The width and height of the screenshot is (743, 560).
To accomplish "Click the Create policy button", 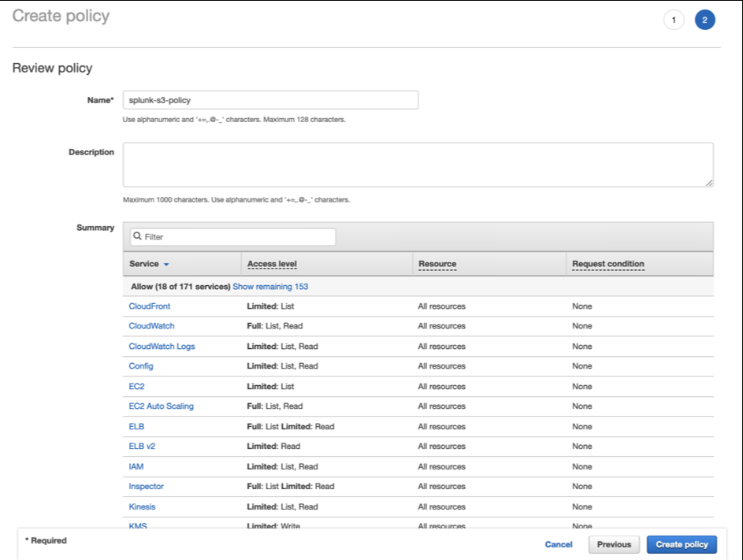I will (682, 544).
